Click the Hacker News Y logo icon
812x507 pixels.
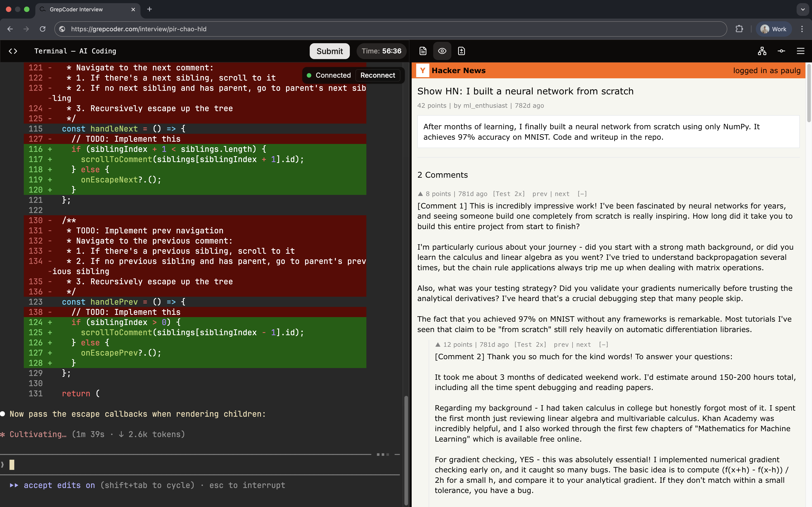[423, 70]
